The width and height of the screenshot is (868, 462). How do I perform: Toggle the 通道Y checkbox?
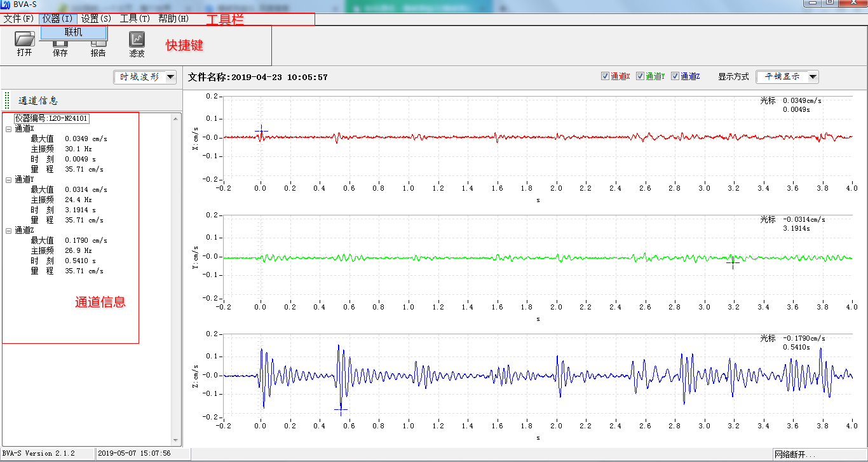click(x=640, y=76)
